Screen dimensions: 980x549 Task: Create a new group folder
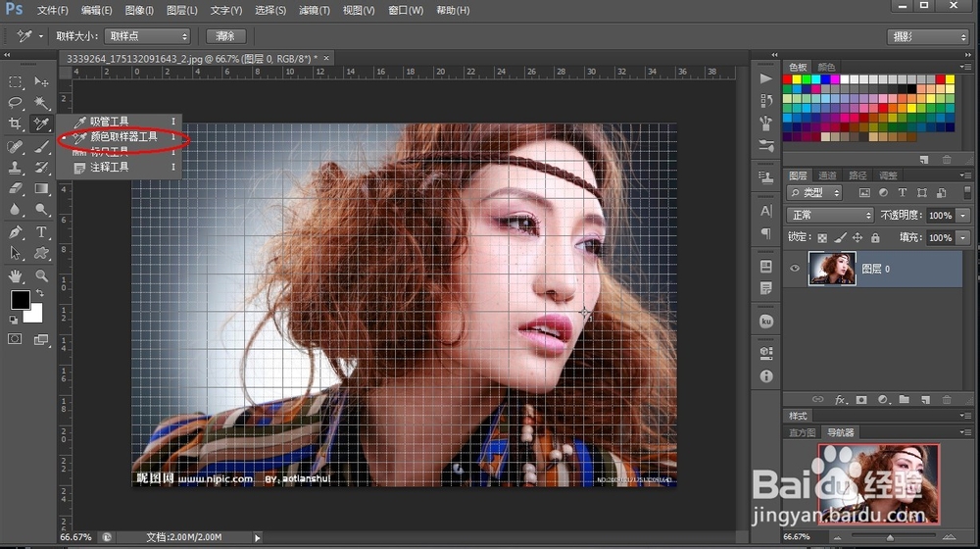904,400
